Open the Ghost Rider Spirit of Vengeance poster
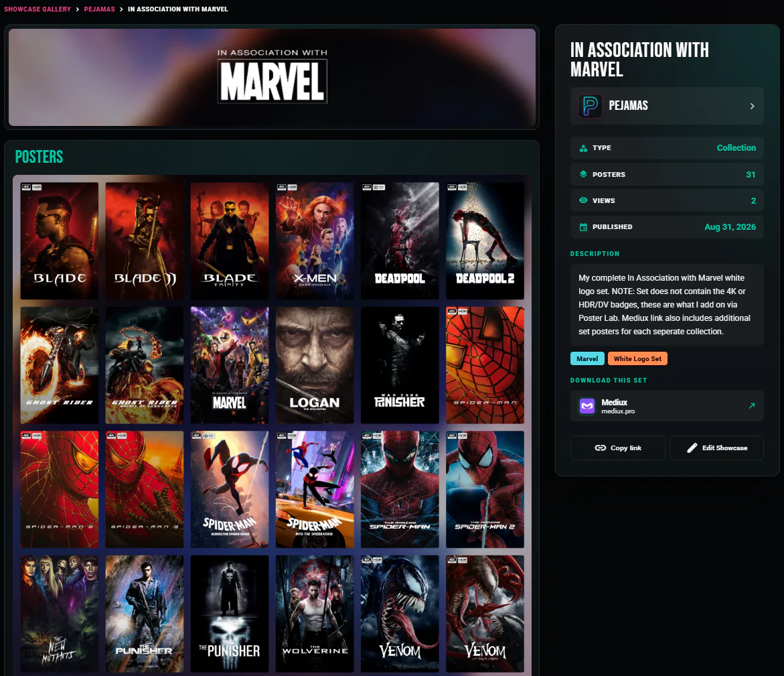This screenshot has height=676, width=784. [145, 365]
